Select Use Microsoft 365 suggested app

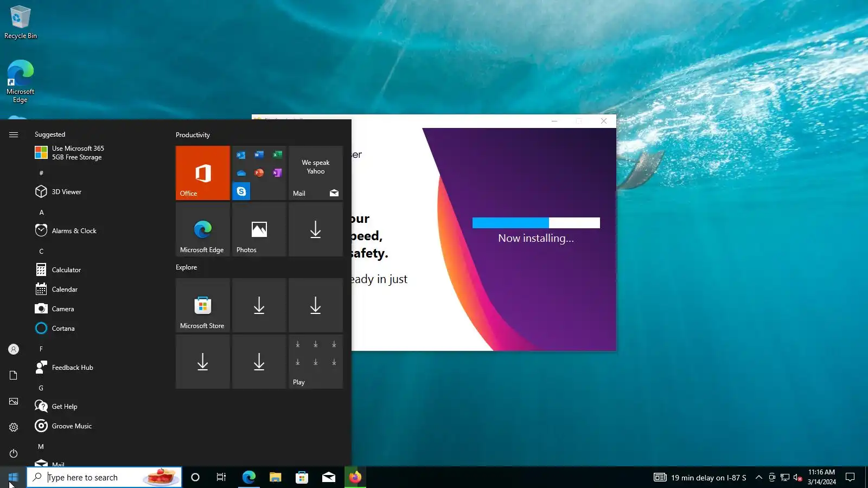coord(98,153)
